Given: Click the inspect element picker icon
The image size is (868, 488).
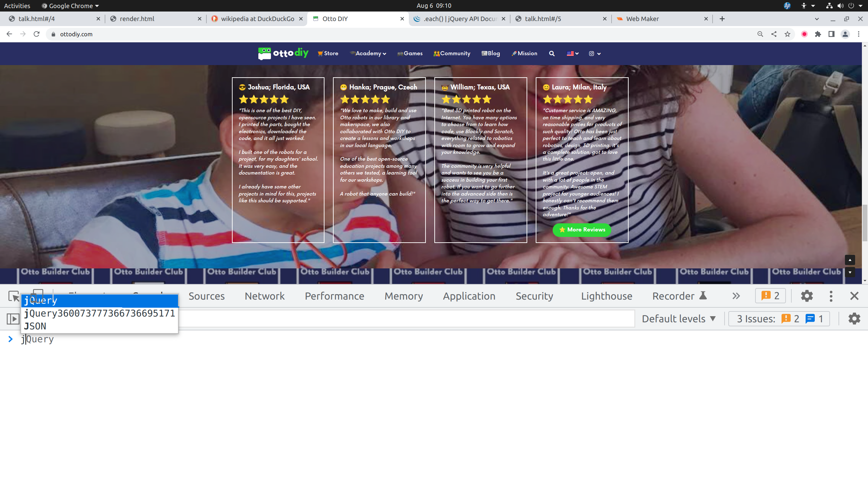Looking at the screenshot, I should [x=14, y=297].
